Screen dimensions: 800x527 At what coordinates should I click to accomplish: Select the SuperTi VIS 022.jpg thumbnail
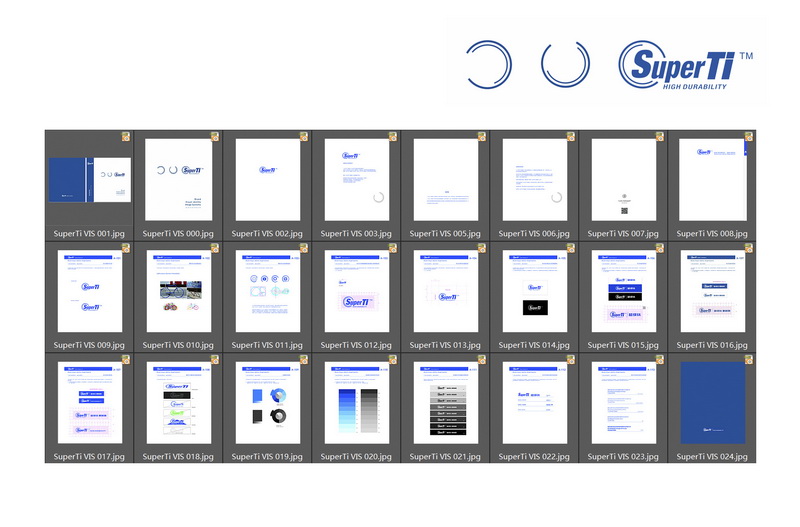(x=535, y=403)
